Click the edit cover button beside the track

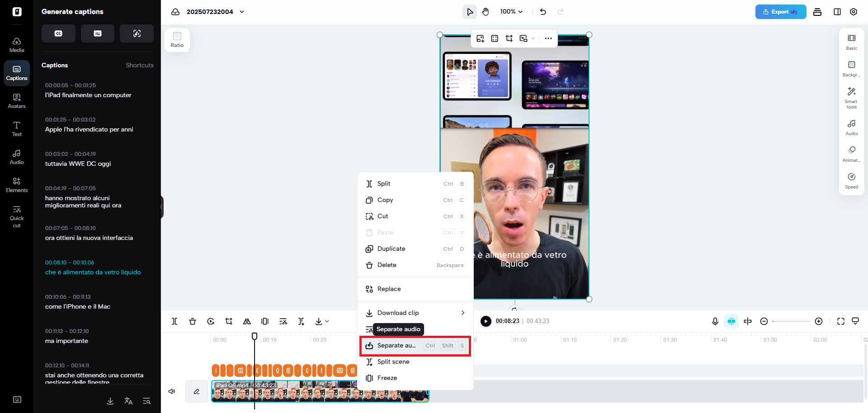(197, 391)
